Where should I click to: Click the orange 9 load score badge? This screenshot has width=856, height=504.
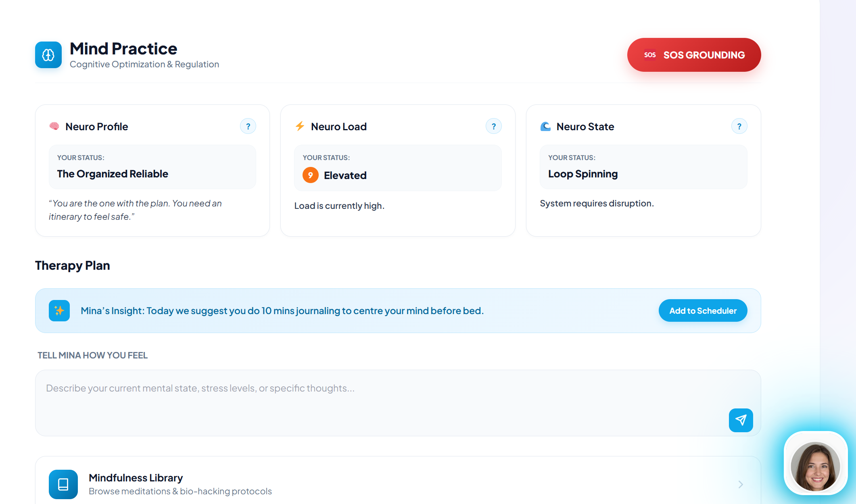(x=310, y=175)
